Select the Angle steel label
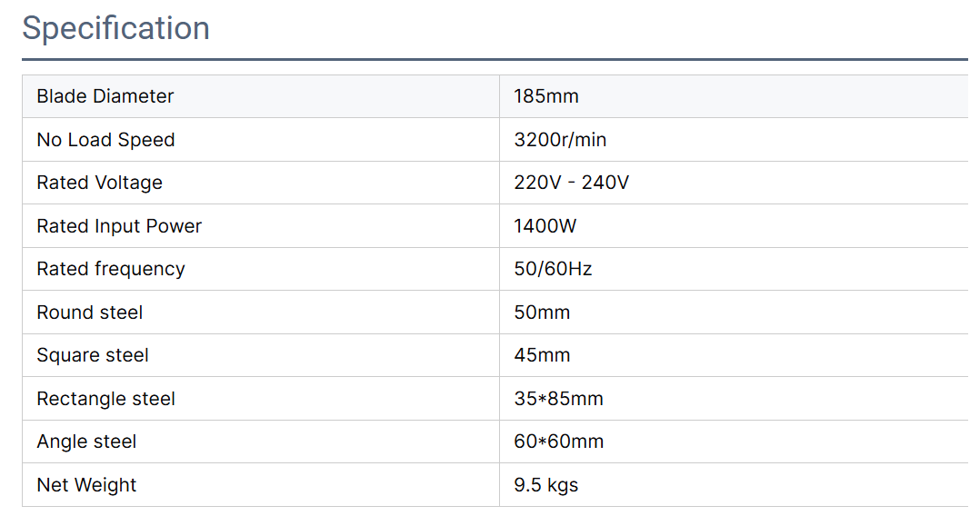980x516 pixels. coord(86,442)
